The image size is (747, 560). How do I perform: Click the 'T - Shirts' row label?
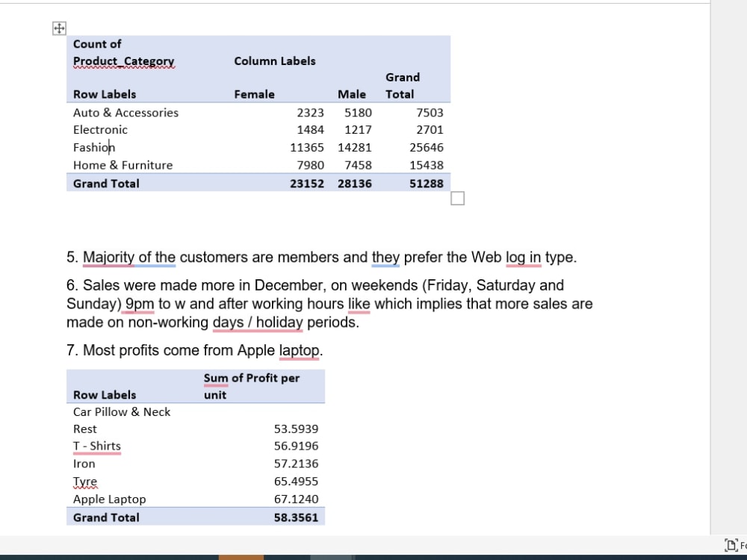tap(96, 447)
